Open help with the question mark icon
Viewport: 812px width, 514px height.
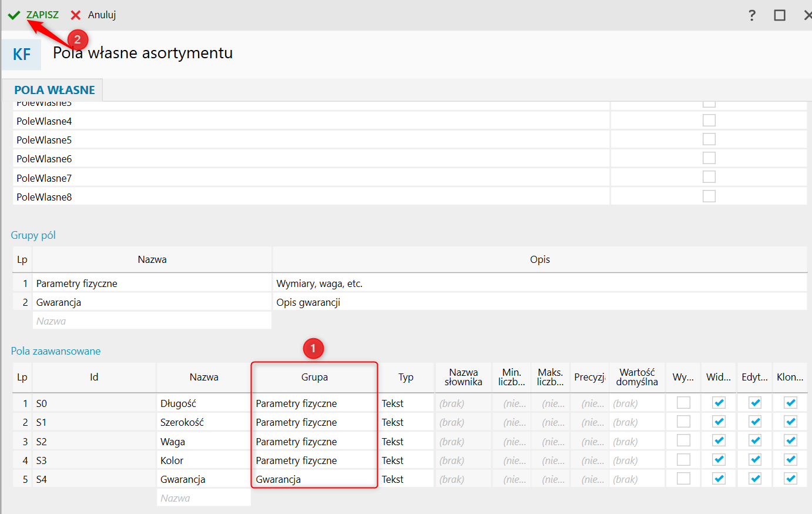[x=751, y=15]
